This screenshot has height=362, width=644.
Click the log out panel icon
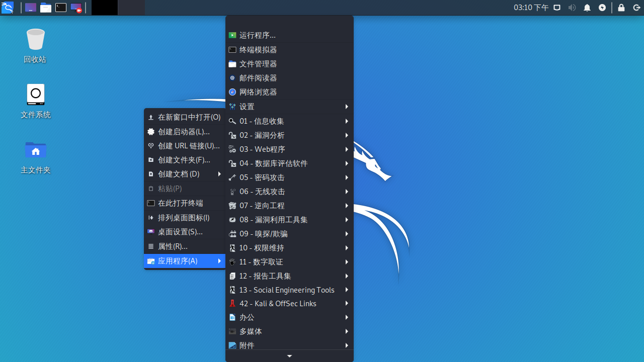coord(636,8)
